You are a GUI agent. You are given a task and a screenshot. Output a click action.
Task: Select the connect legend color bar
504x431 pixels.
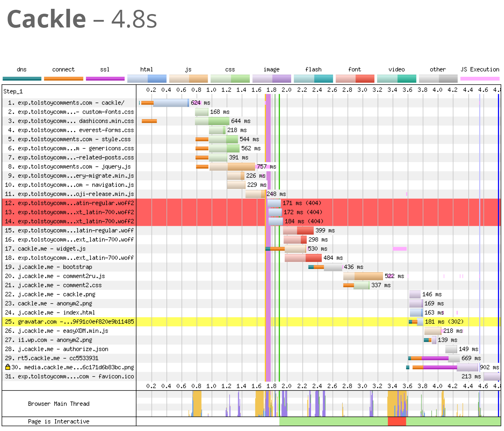point(63,78)
